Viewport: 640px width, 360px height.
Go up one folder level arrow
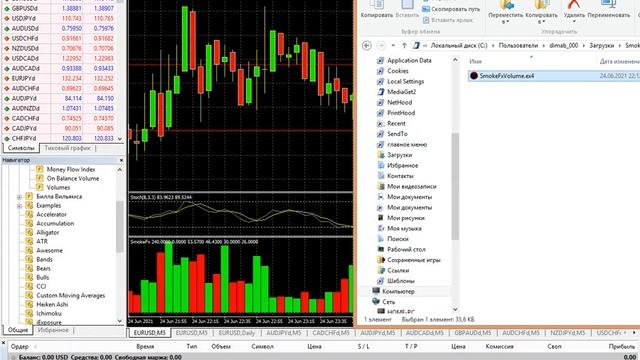click(x=404, y=46)
